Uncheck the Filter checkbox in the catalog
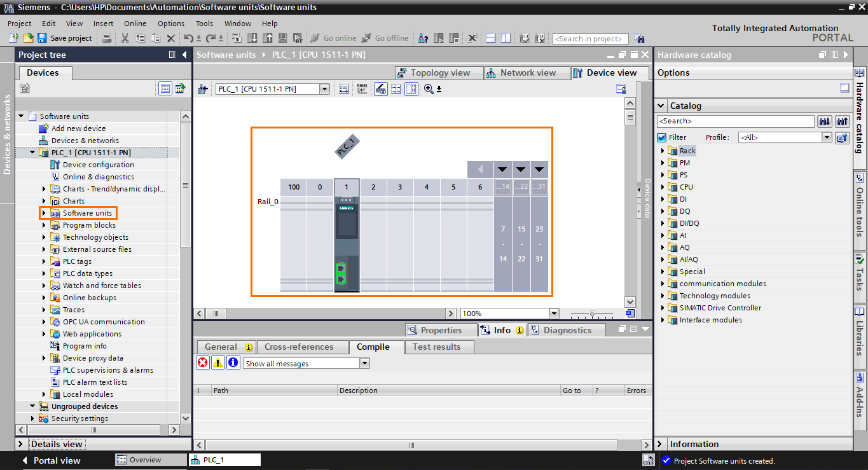Screen dimensions: 868x470 click(x=663, y=137)
